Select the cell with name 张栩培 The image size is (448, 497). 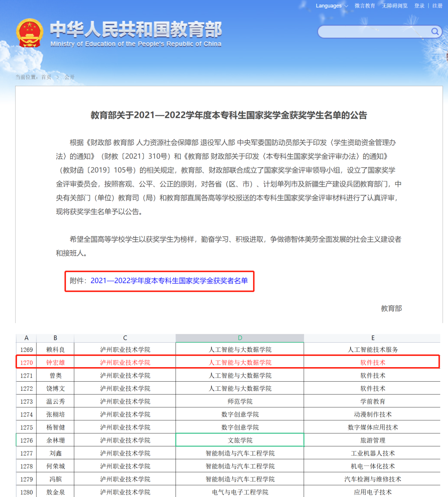click(55, 414)
